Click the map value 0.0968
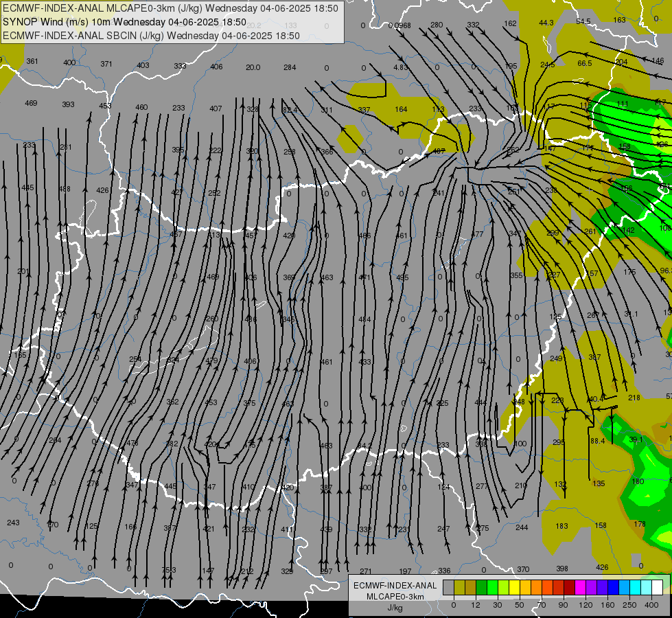 (399, 25)
